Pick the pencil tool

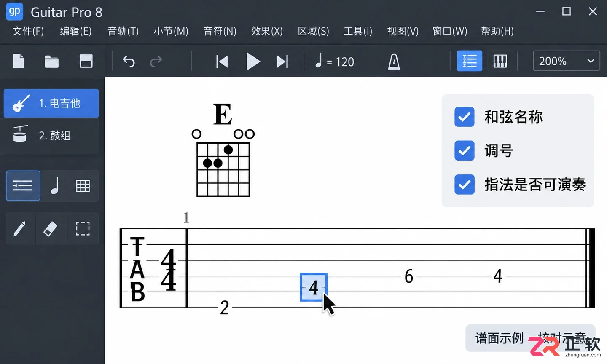pos(20,229)
